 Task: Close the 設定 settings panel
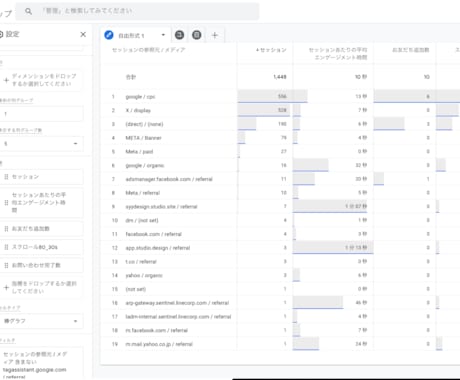[83, 34]
